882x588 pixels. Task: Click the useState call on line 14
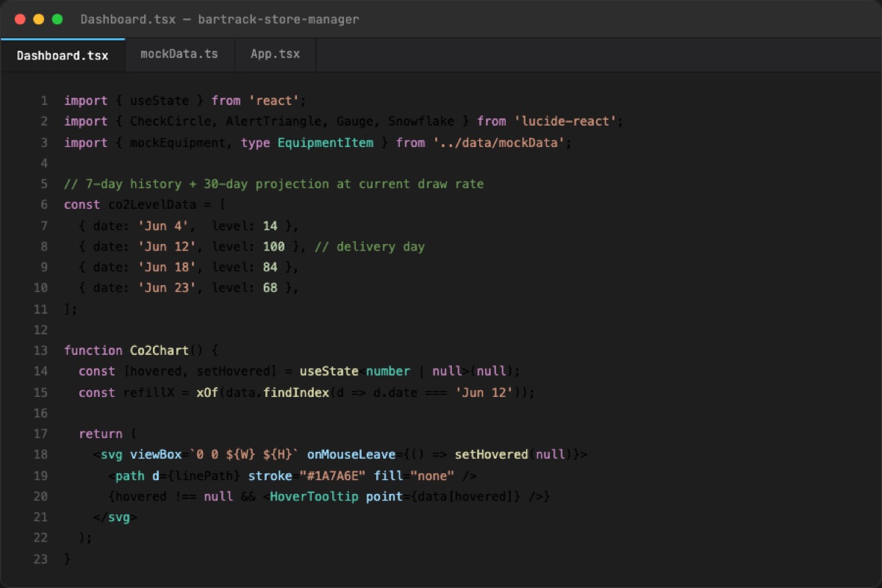click(x=329, y=371)
